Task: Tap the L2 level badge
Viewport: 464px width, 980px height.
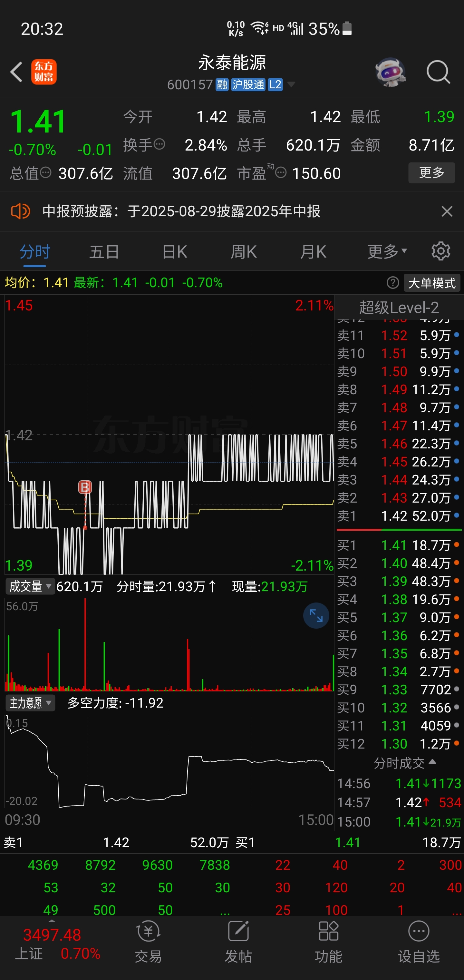Action: (x=275, y=84)
